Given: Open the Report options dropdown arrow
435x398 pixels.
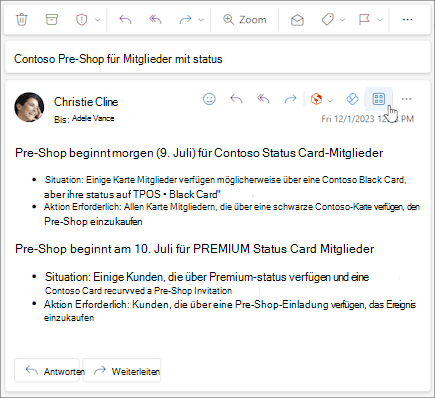Looking at the screenshot, I should 97,20.
